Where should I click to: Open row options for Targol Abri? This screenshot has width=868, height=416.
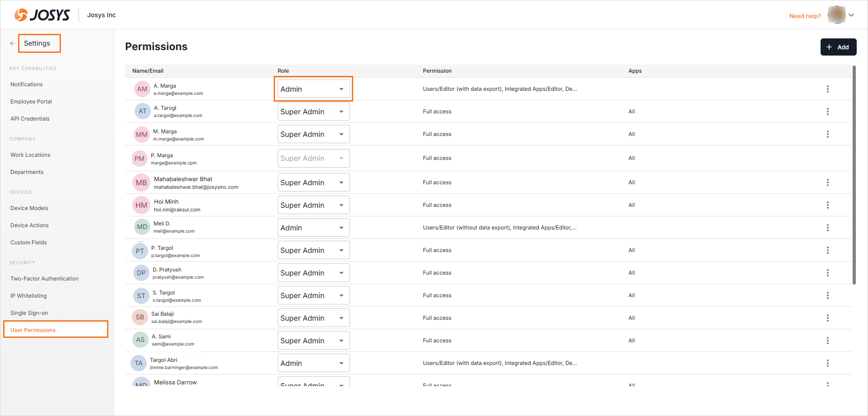827,363
